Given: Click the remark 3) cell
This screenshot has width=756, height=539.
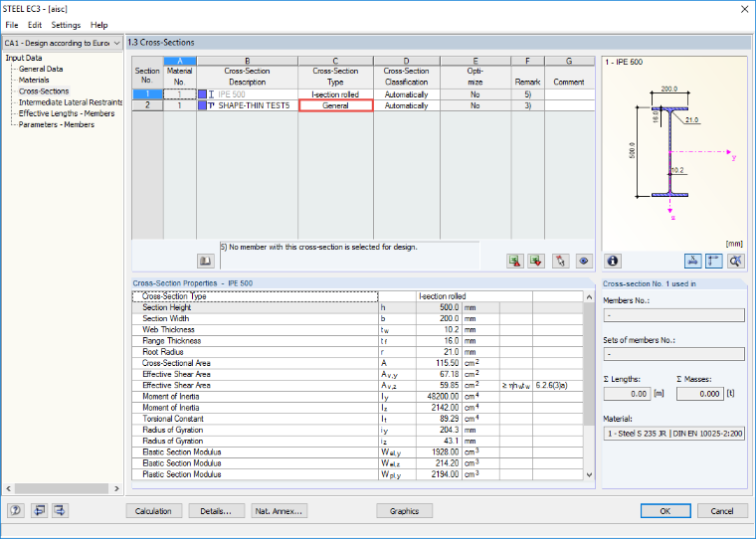Looking at the screenshot, I should pos(528,105).
